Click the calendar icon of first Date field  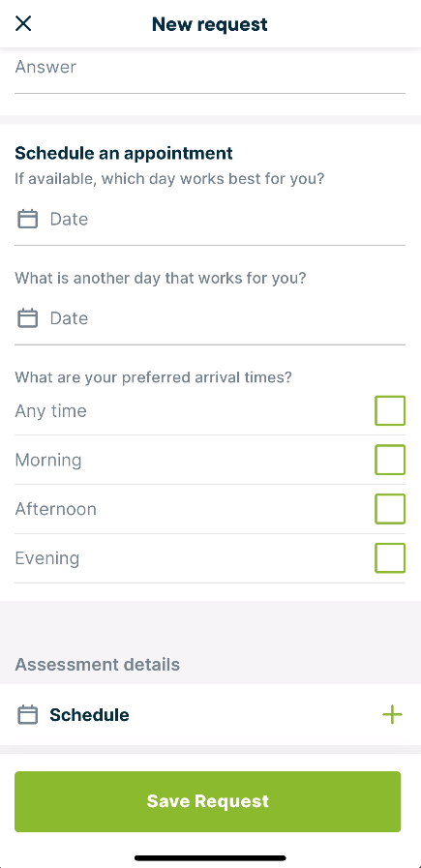point(28,219)
